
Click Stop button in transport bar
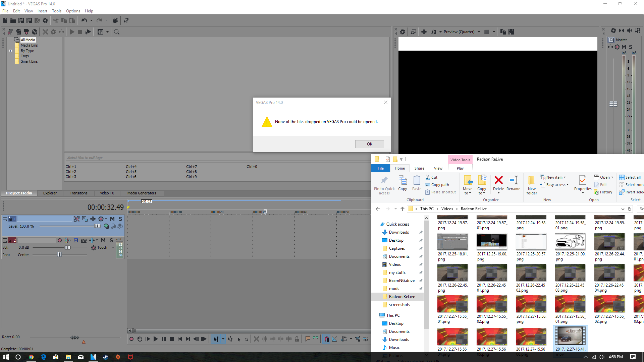pyautogui.click(x=172, y=339)
